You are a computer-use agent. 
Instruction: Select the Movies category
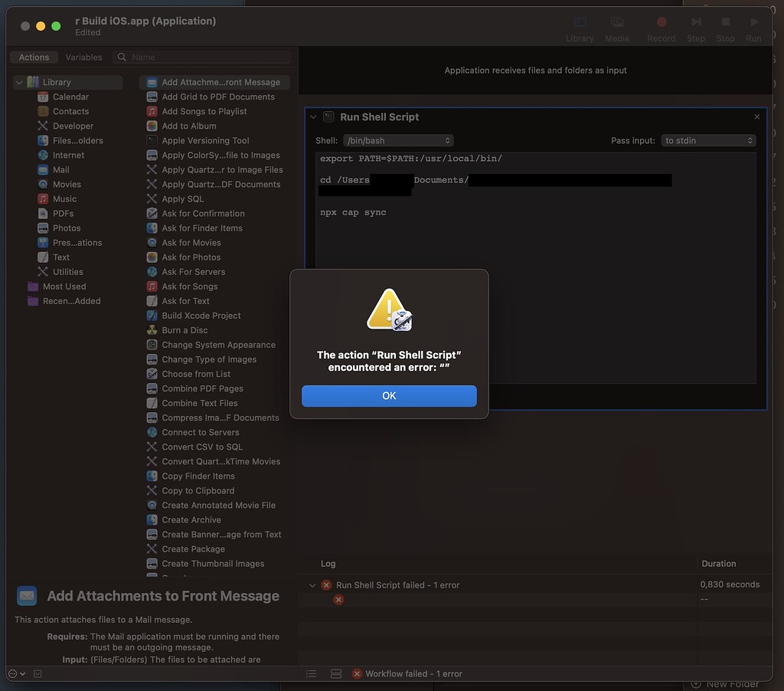coord(67,184)
